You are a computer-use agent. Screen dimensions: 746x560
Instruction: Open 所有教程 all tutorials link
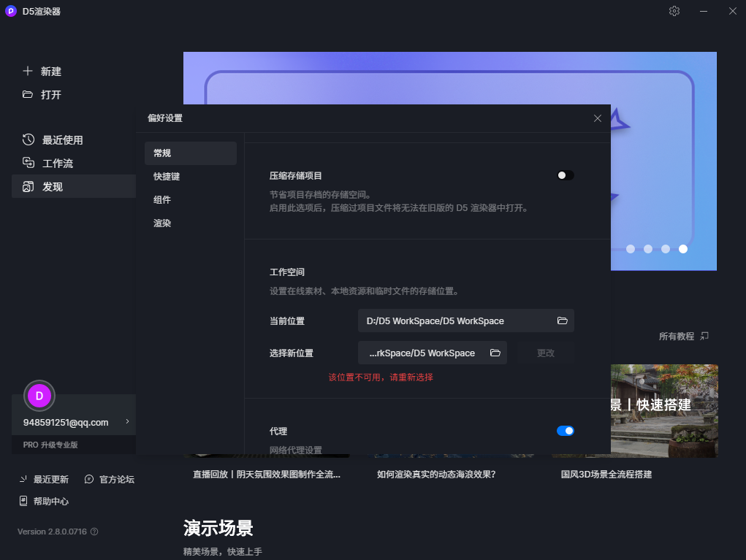click(683, 337)
